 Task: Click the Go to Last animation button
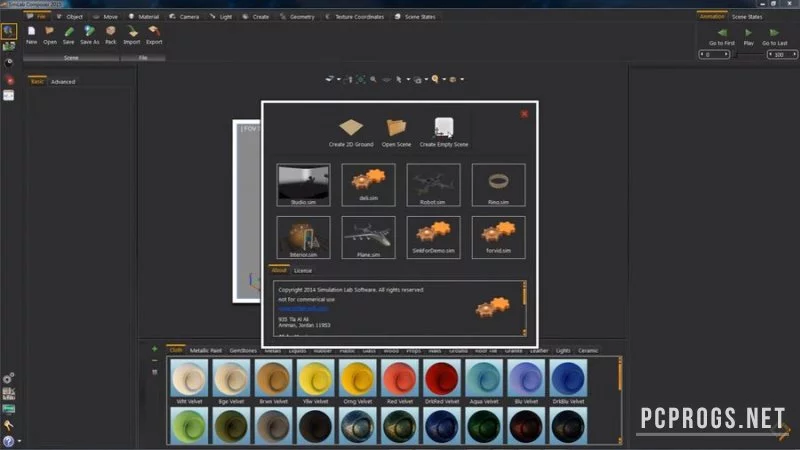774,37
